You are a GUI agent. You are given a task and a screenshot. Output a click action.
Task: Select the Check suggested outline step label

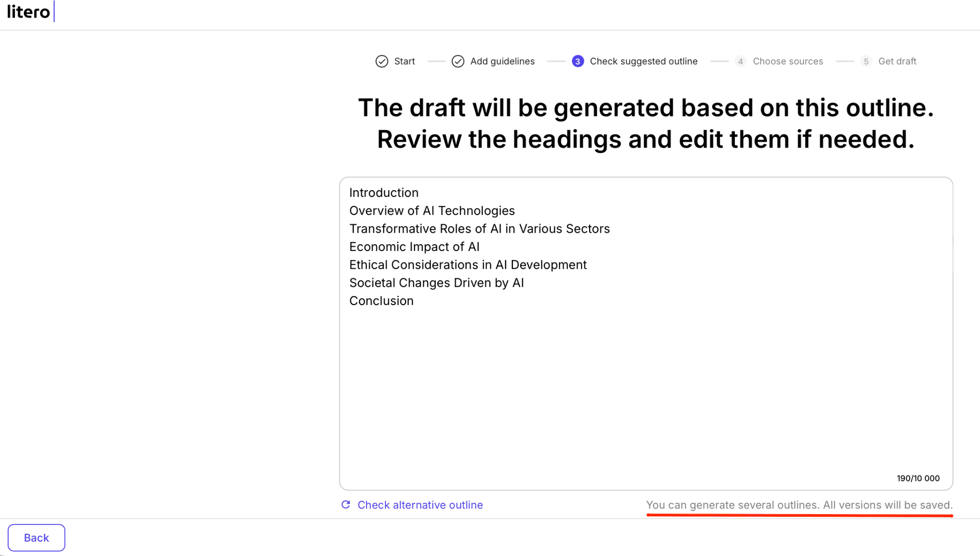point(644,61)
